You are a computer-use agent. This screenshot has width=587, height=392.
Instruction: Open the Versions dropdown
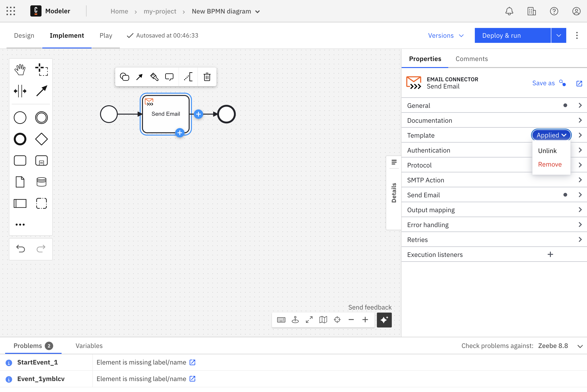pyautogui.click(x=446, y=35)
